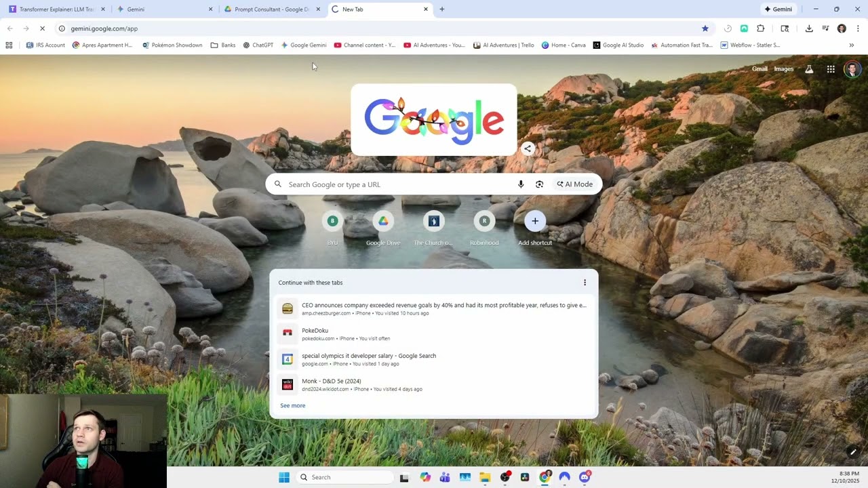Open Discord from taskbar
Screen dimensions: 868x488
tap(585, 477)
